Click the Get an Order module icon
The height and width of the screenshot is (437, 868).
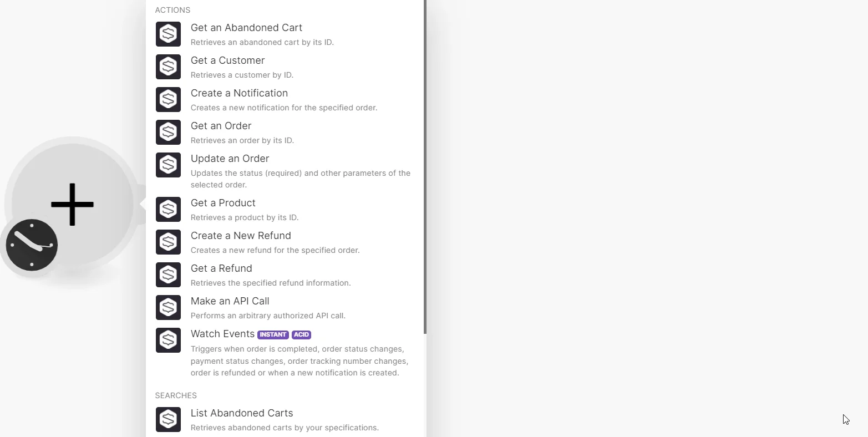tap(168, 132)
